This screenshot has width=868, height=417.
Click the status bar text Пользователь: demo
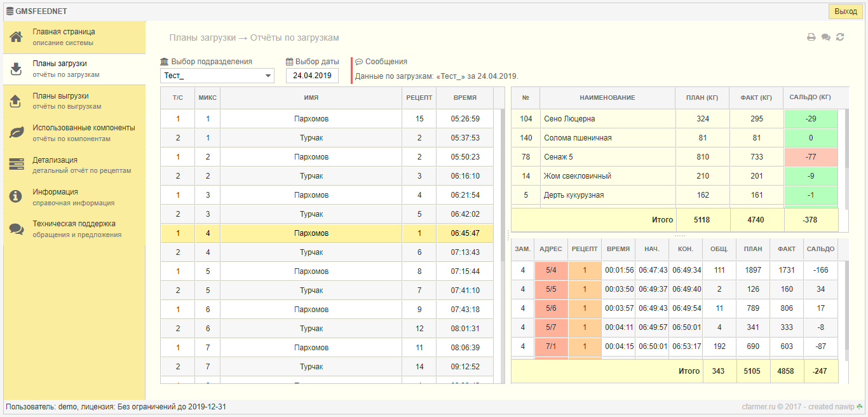click(42, 407)
